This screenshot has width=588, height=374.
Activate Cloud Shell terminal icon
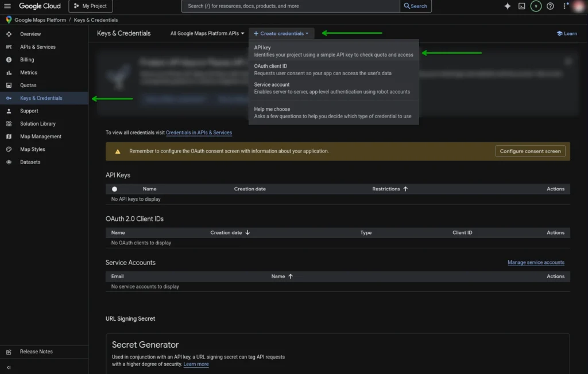pyautogui.click(x=521, y=6)
